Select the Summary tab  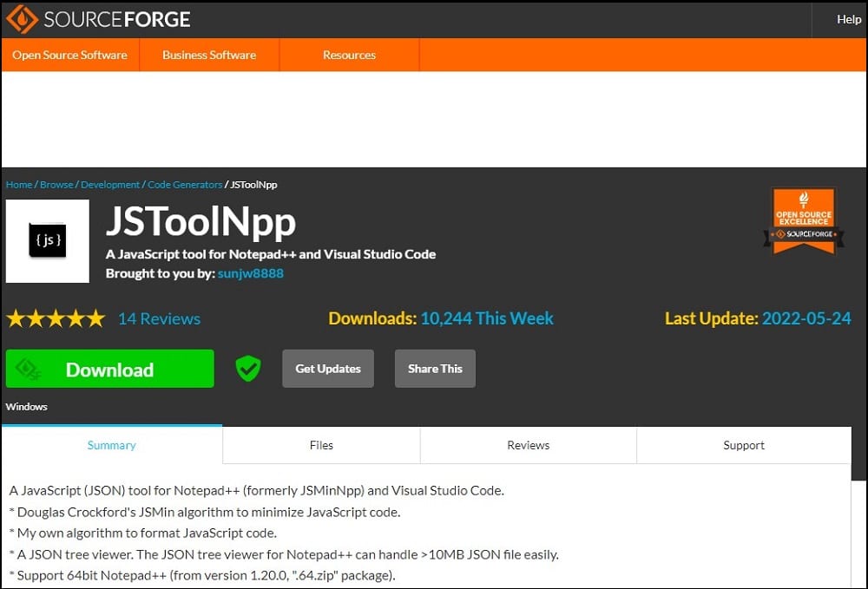click(112, 445)
